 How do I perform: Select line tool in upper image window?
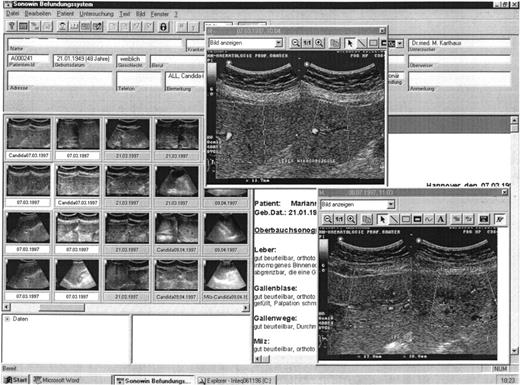point(361,43)
